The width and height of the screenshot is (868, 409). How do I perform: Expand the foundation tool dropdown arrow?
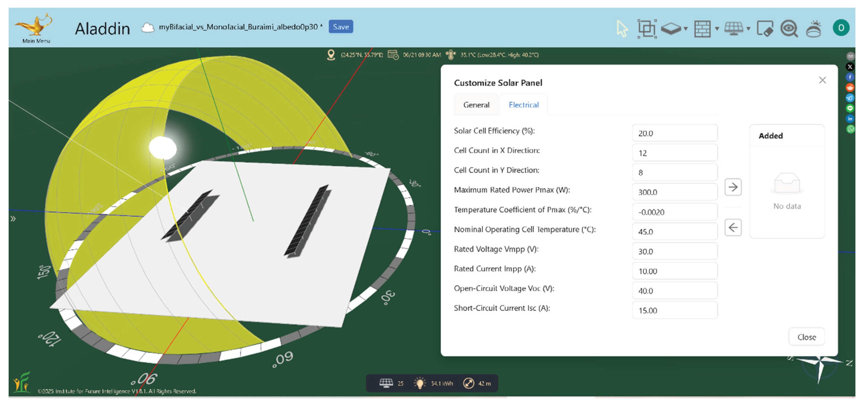[x=686, y=29]
